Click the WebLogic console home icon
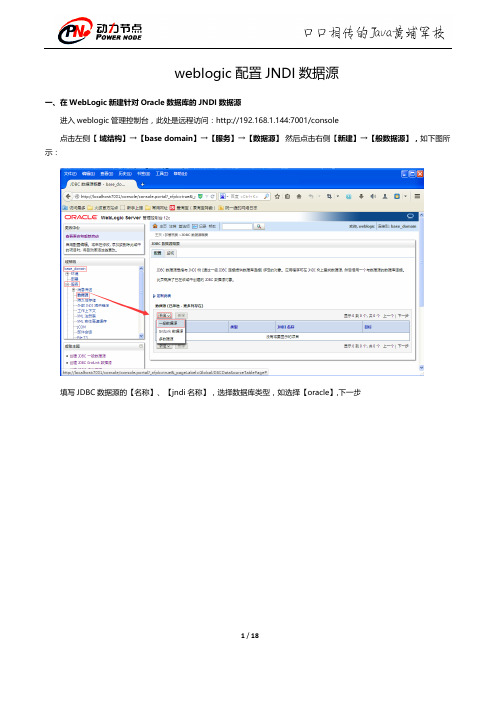 click(155, 227)
